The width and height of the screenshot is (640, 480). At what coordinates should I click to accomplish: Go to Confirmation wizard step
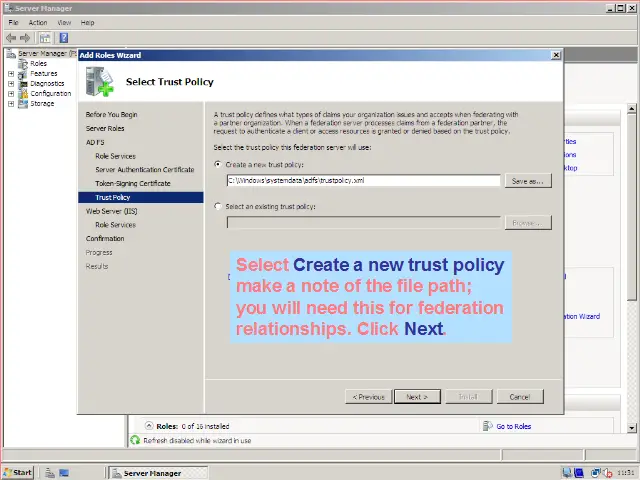[105, 239]
